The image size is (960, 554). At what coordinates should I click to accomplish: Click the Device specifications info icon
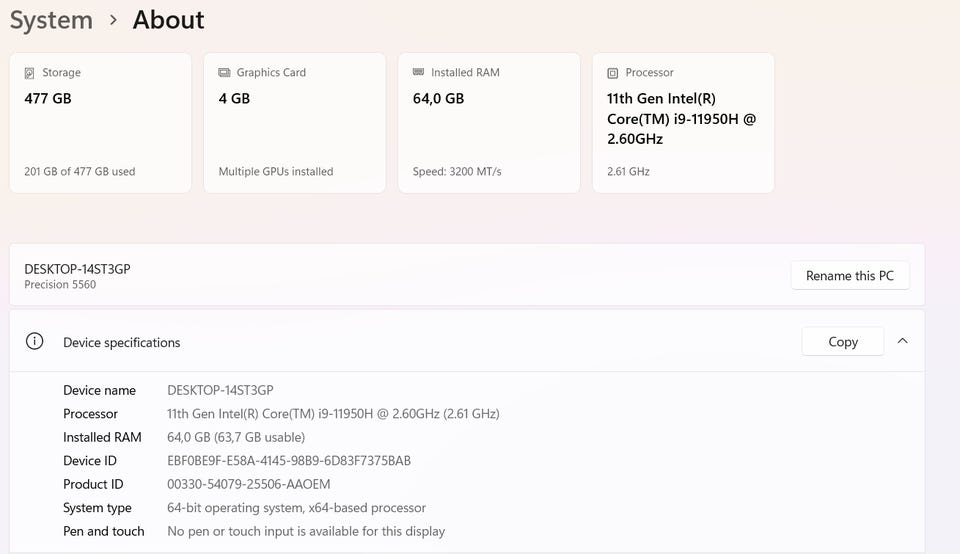pyautogui.click(x=35, y=341)
